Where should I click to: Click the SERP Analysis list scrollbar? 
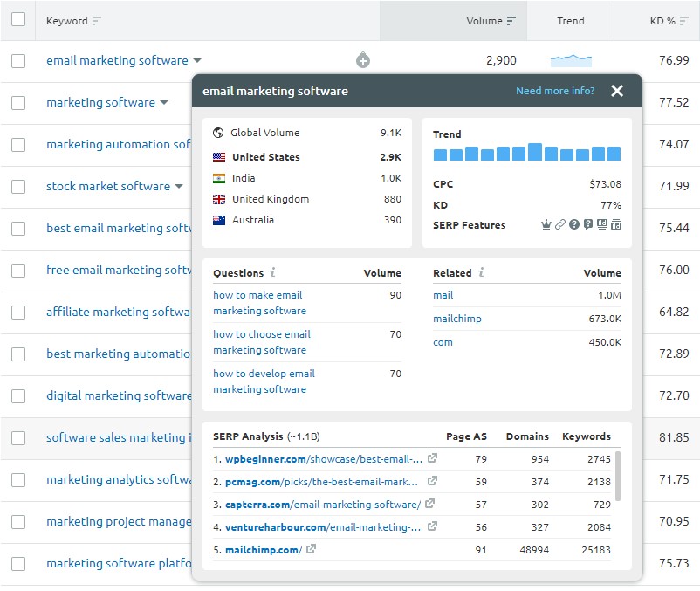pyautogui.click(x=618, y=476)
